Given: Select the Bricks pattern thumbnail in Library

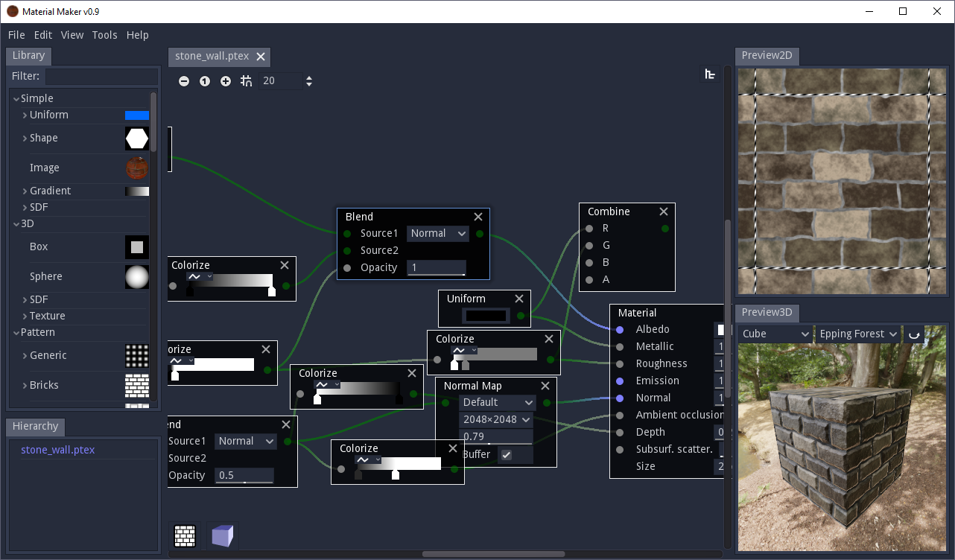Looking at the screenshot, I should (x=137, y=385).
